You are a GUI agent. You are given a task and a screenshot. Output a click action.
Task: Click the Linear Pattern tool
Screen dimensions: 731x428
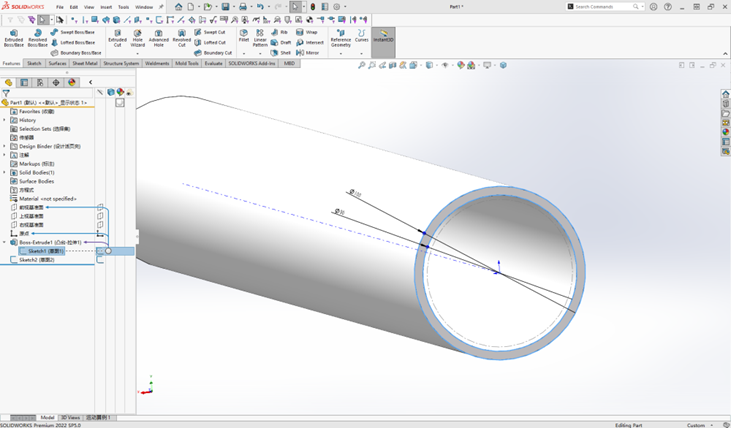coord(260,38)
